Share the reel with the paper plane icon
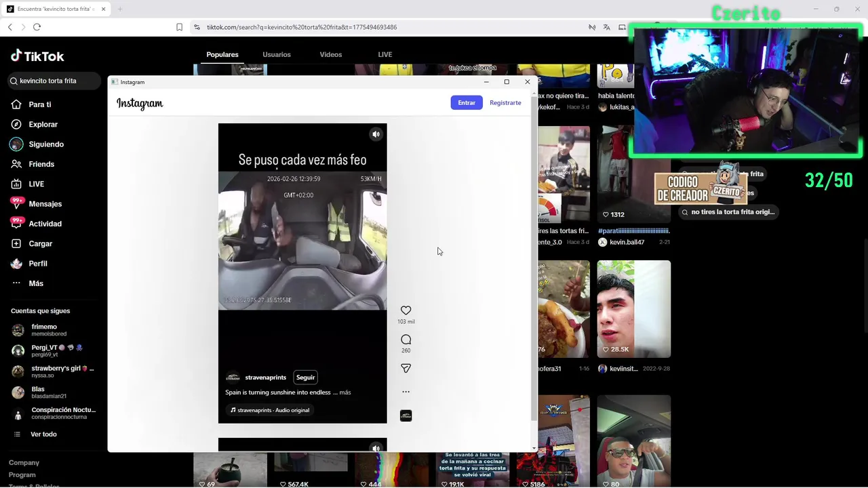Image resolution: width=868 pixels, height=488 pixels. click(406, 368)
